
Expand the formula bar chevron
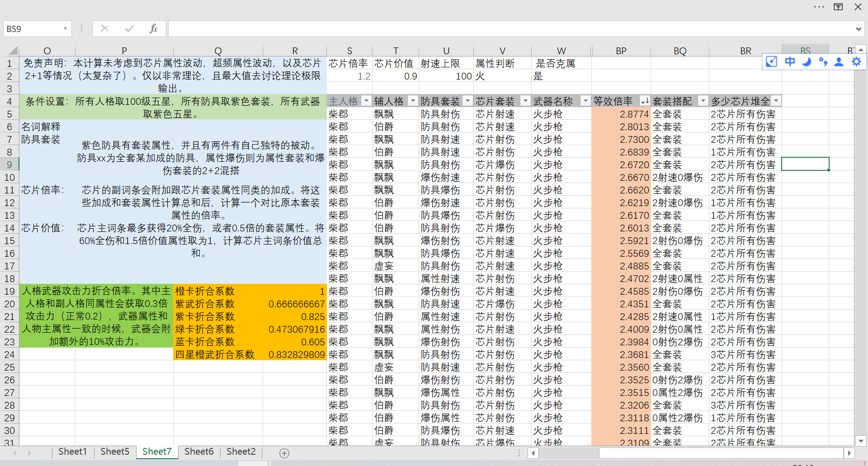(x=859, y=29)
